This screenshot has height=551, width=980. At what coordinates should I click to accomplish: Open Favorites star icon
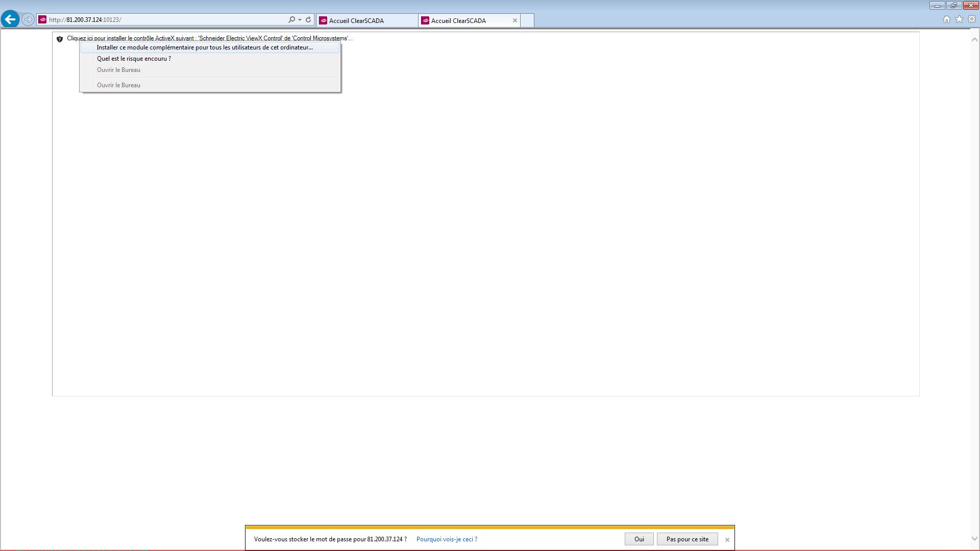tap(959, 19)
